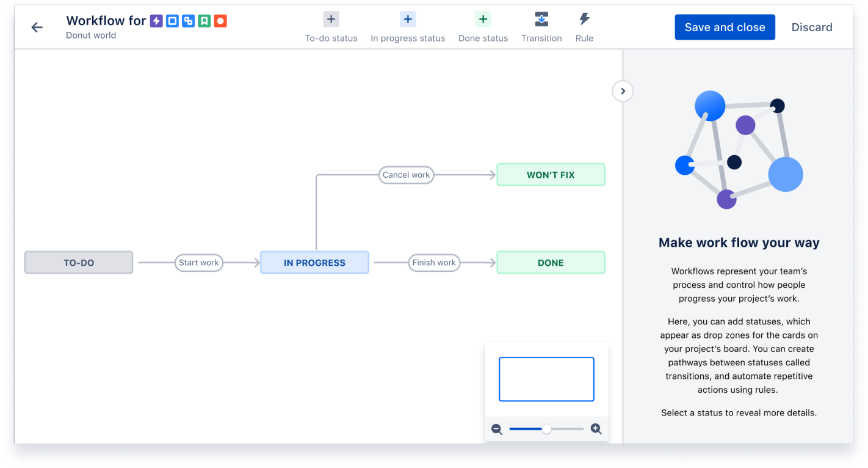Add a To-do status with the plus button

click(x=331, y=19)
